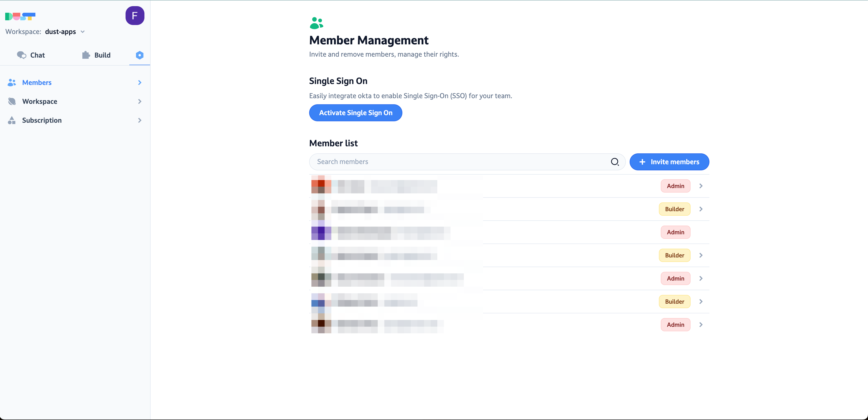Expand the Members sidebar chevron
This screenshot has width=868, height=420.
(139, 83)
